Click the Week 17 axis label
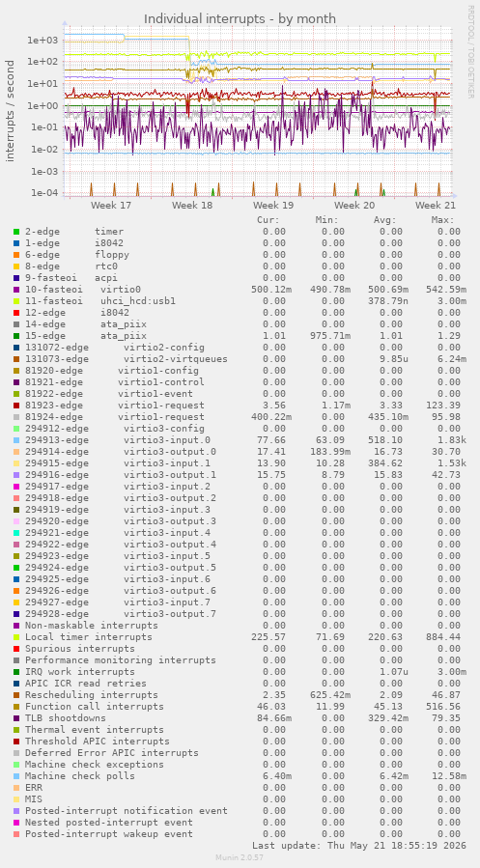This screenshot has height=868, width=480. click(x=111, y=206)
